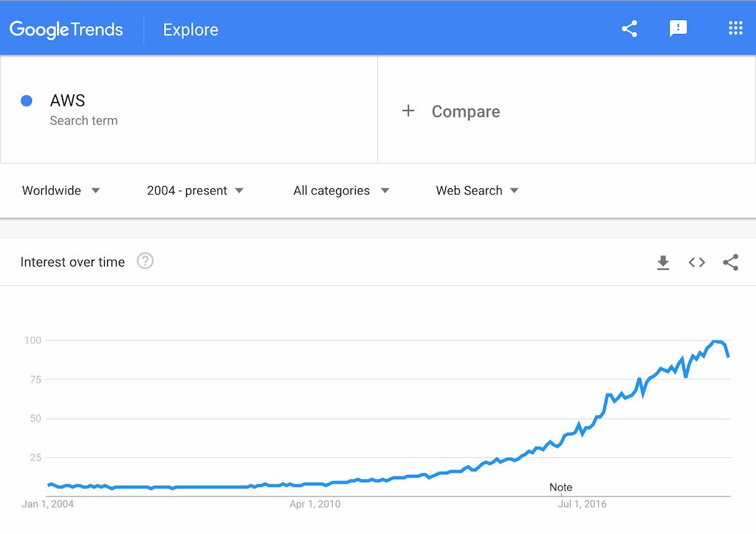The height and width of the screenshot is (534, 756).
Task: Go home via the Google Trends logo
Action: point(66,29)
